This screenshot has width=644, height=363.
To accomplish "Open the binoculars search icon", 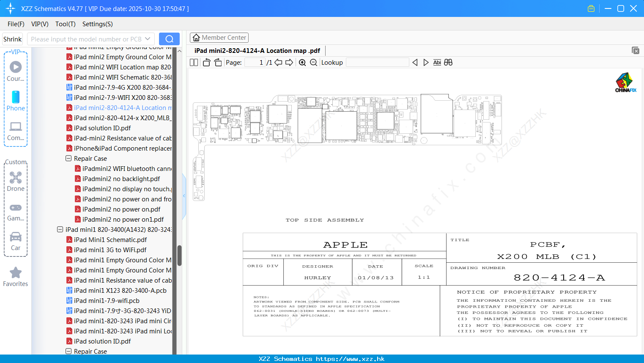I will (448, 63).
